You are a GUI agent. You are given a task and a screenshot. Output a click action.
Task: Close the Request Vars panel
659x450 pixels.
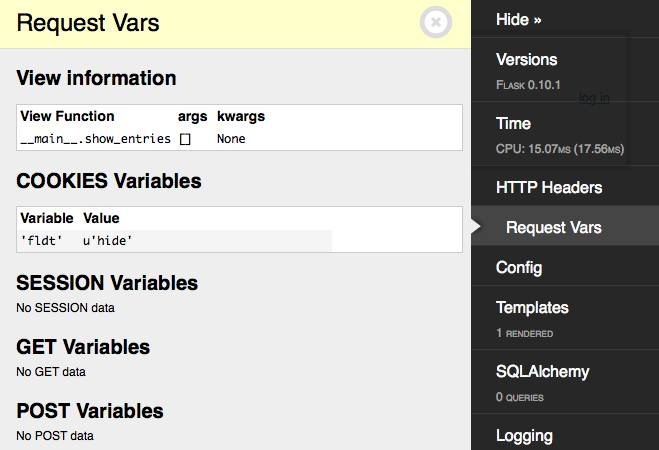click(436, 22)
